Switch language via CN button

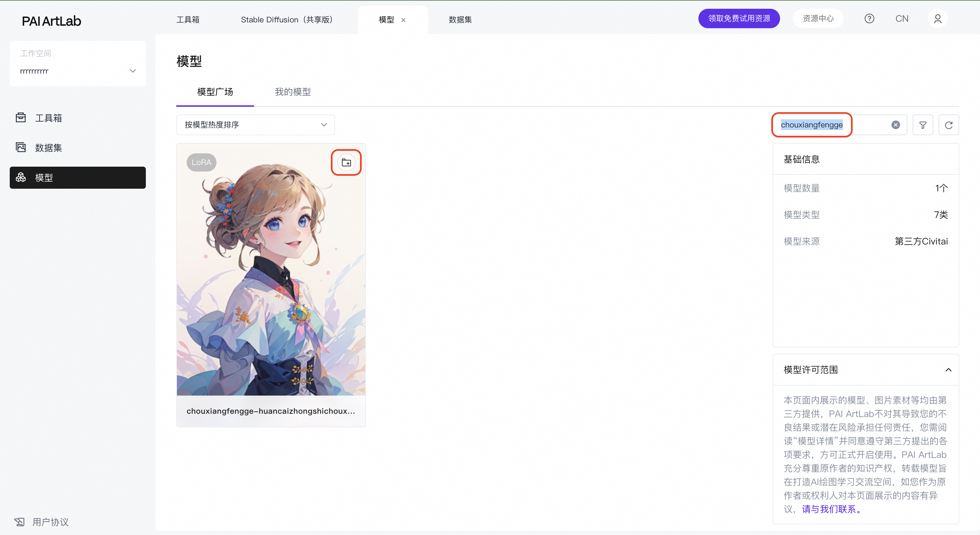click(901, 19)
